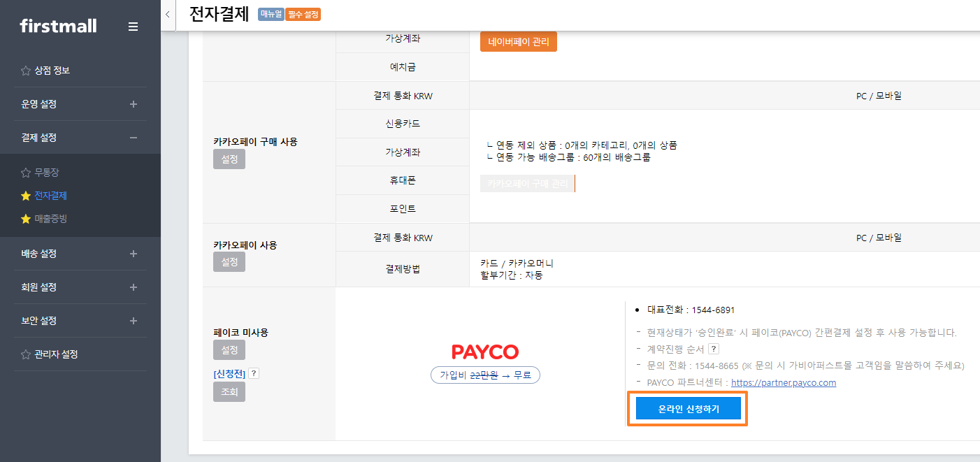
Task: Click 네이버페이 관리 button
Action: pos(519,42)
